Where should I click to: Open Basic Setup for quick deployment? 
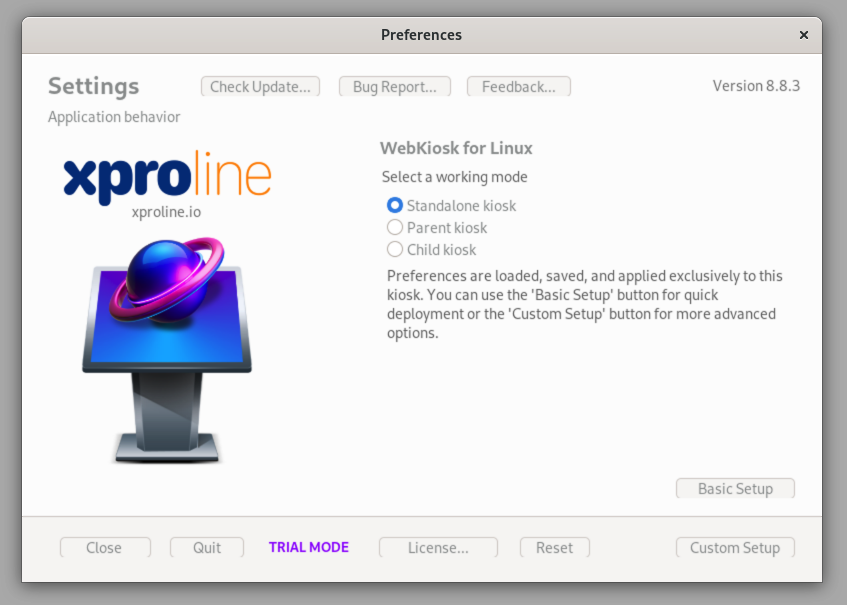[735, 488]
